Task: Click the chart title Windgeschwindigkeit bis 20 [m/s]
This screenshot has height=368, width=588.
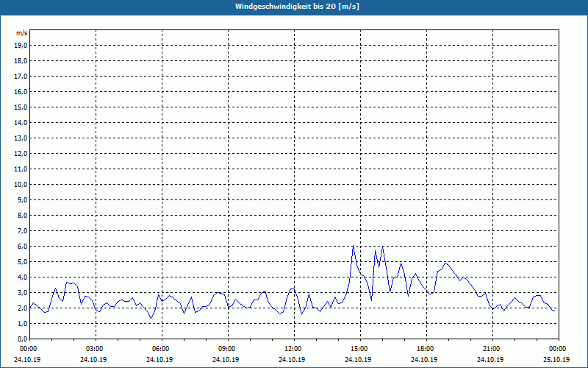Action: (x=297, y=7)
